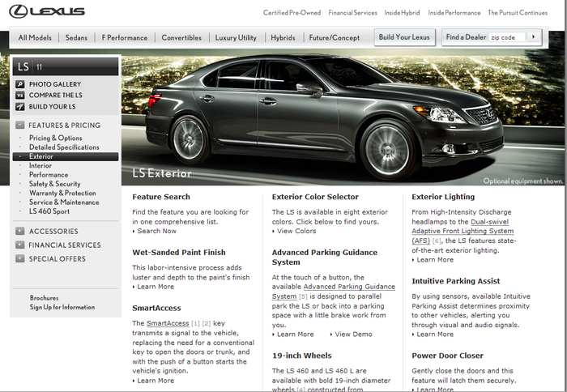Click the Advanced Parking Guidance System inline link
Viewport: 567px width, 392px height.
point(333,292)
